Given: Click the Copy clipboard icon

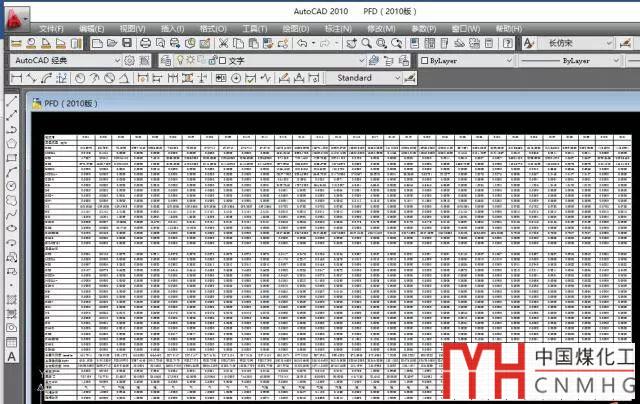Looking at the screenshot, I should [x=238, y=43].
